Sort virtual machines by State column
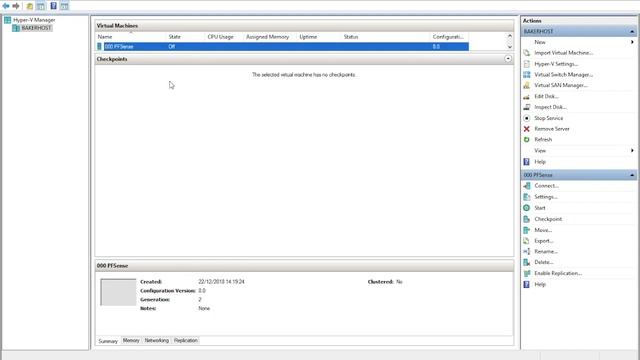The width and height of the screenshot is (640, 360). [174, 37]
